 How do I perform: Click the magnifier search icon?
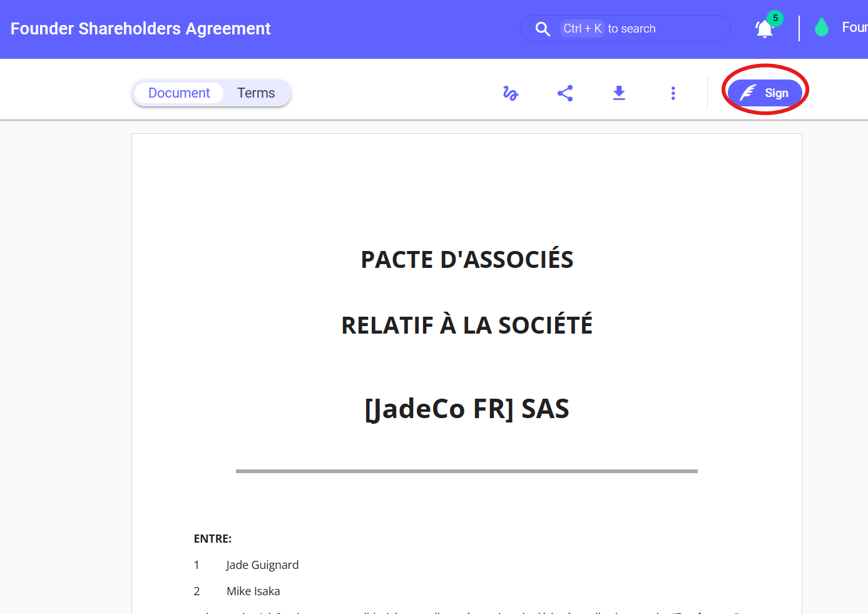tap(543, 29)
